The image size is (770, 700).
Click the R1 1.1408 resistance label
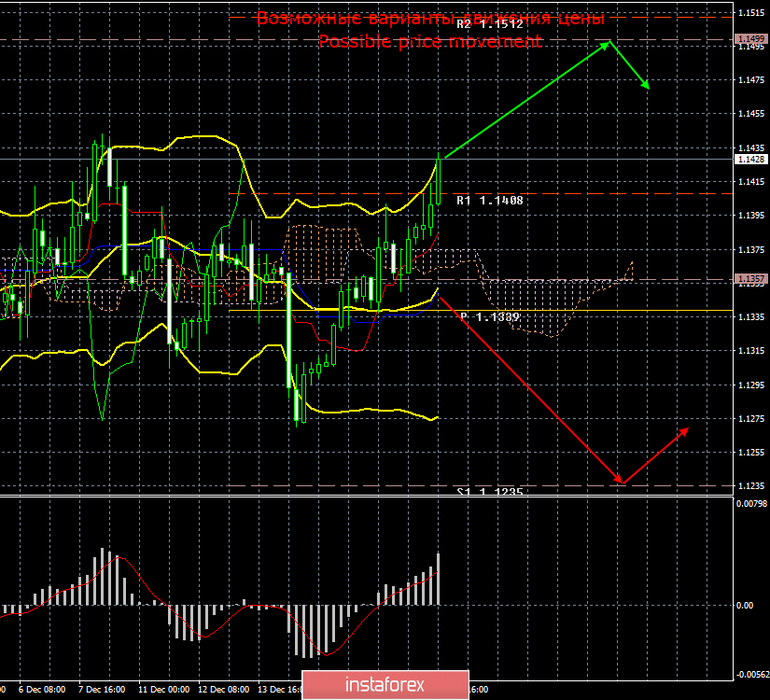coord(490,201)
